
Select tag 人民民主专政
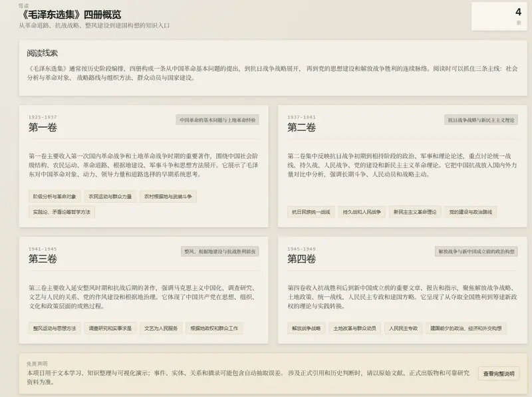403,328
